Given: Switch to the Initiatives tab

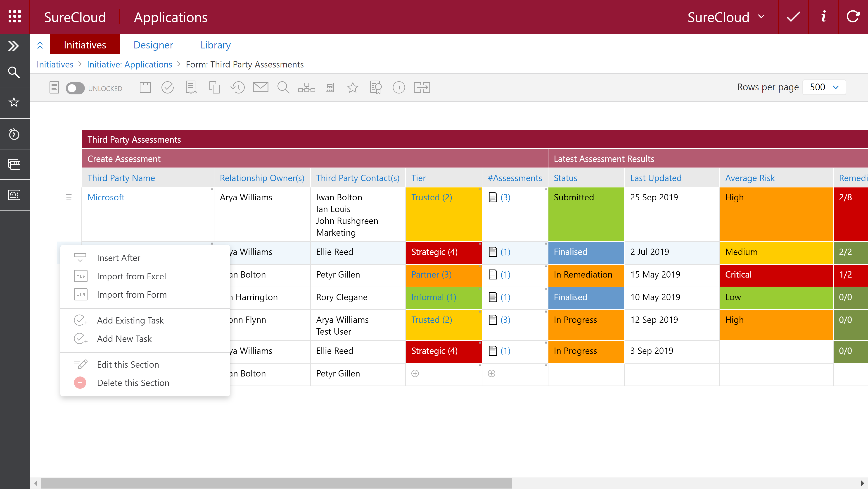Looking at the screenshot, I should (x=85, y=45).
